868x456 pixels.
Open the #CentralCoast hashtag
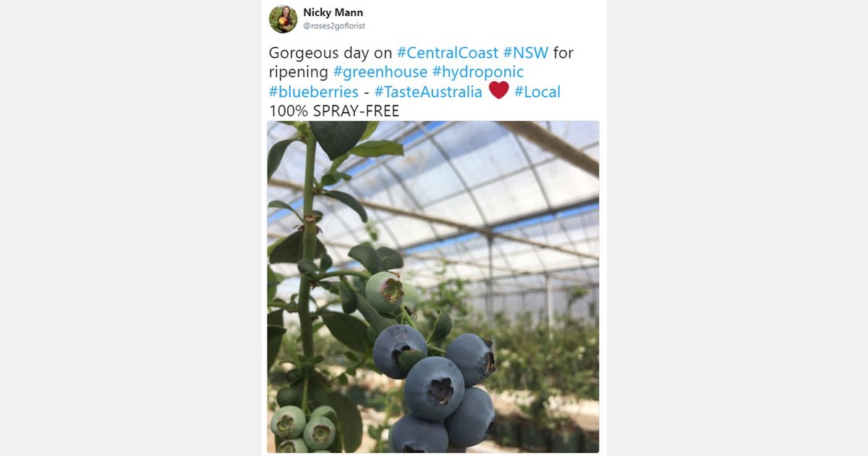[448, 53]
